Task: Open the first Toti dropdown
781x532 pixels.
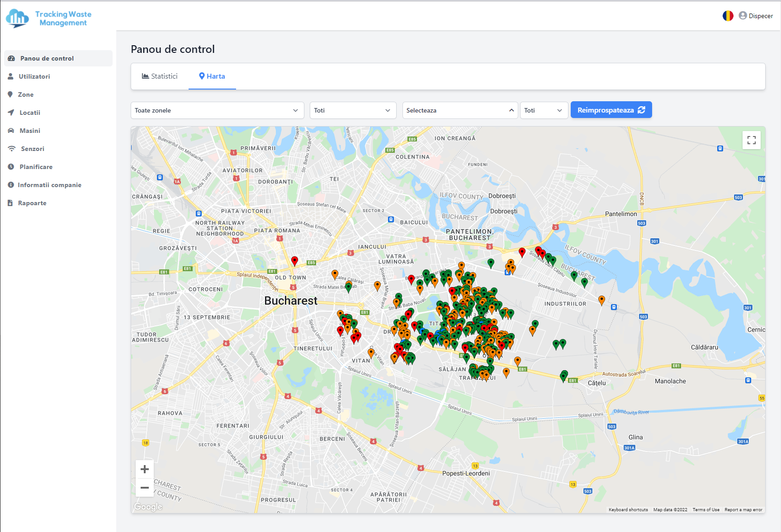Action: click(353, 110)
